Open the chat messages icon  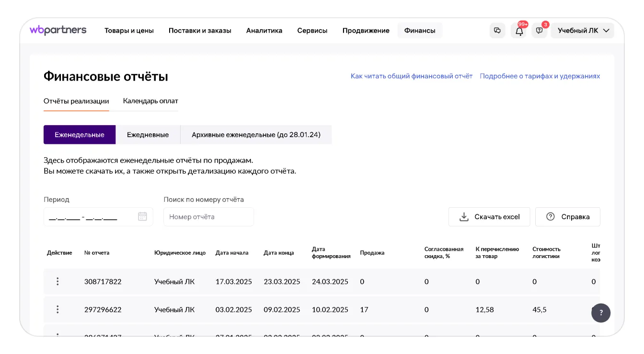pos(497,31)
